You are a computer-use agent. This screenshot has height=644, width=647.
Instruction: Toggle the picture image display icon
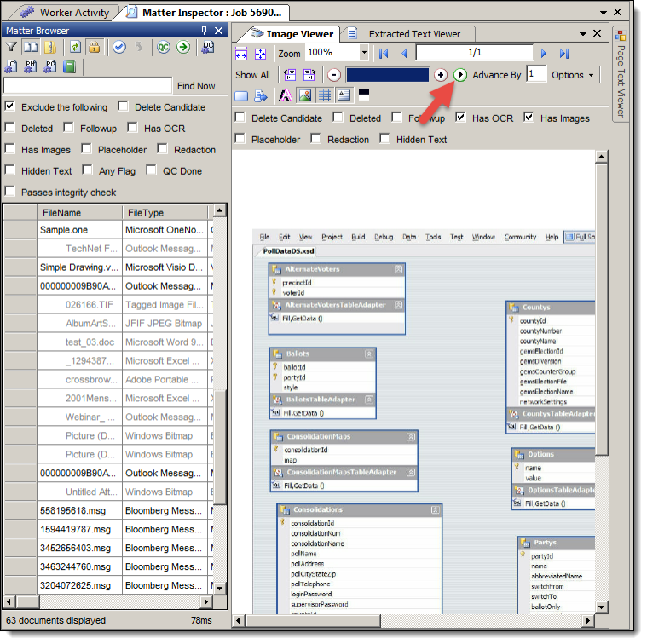[305, 95]
